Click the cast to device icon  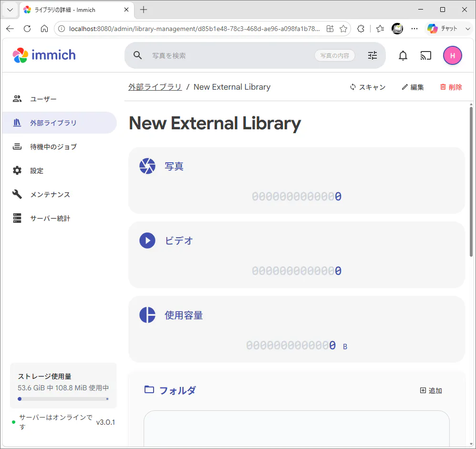pyautogui.click(x=425, y=56)
